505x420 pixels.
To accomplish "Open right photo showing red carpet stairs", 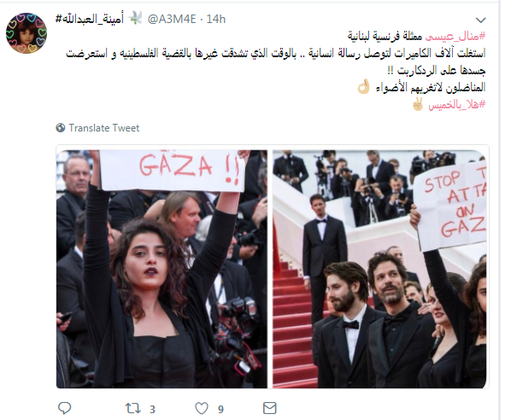I will coord(379,269).
